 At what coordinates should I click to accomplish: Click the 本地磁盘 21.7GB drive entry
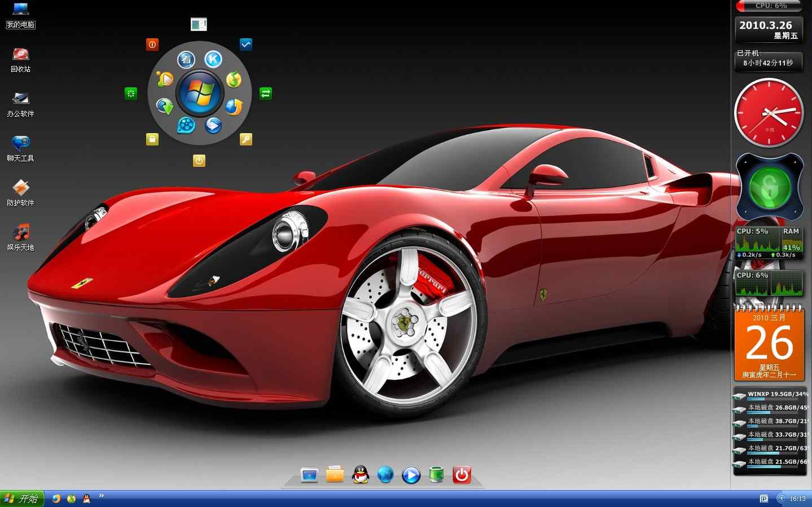click(771, 449)
